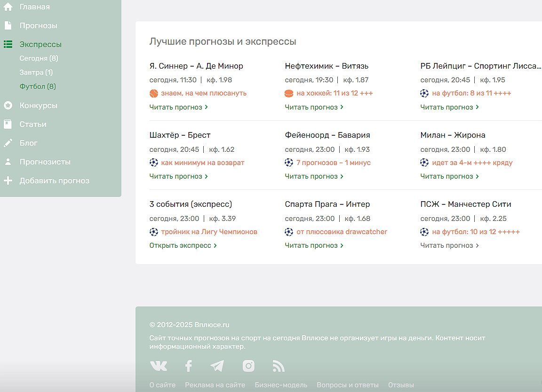Open Отзывы footer link
The height and width of the screenshot is (392, 542).
click(x=401, y=385)
